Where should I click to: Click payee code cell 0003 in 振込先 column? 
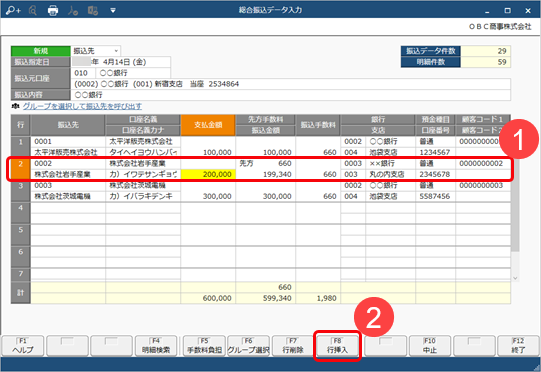tap(68, 185)
